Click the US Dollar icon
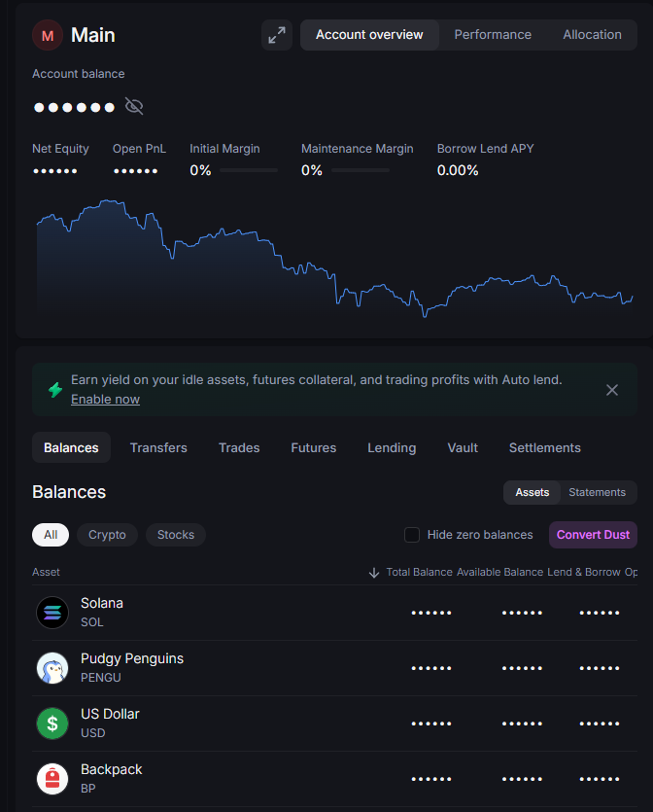 52,724
